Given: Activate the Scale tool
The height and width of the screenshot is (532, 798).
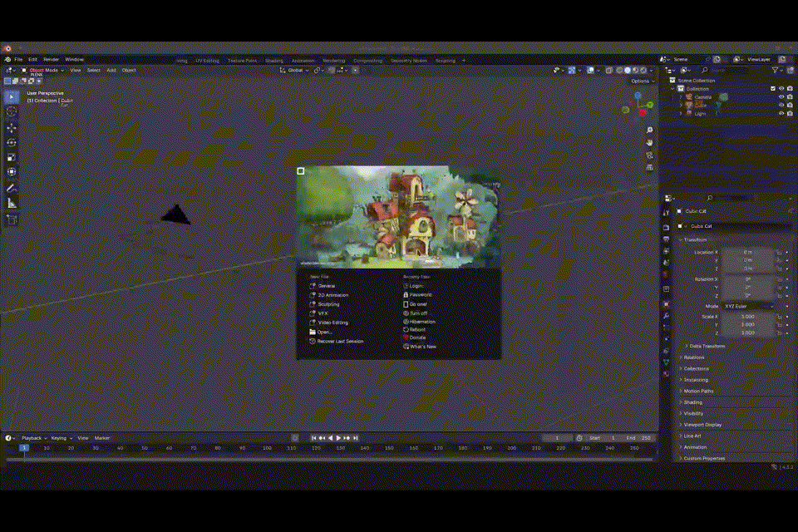Looking at the screenshot, I should pyautogui.click(x=11, y=157).
